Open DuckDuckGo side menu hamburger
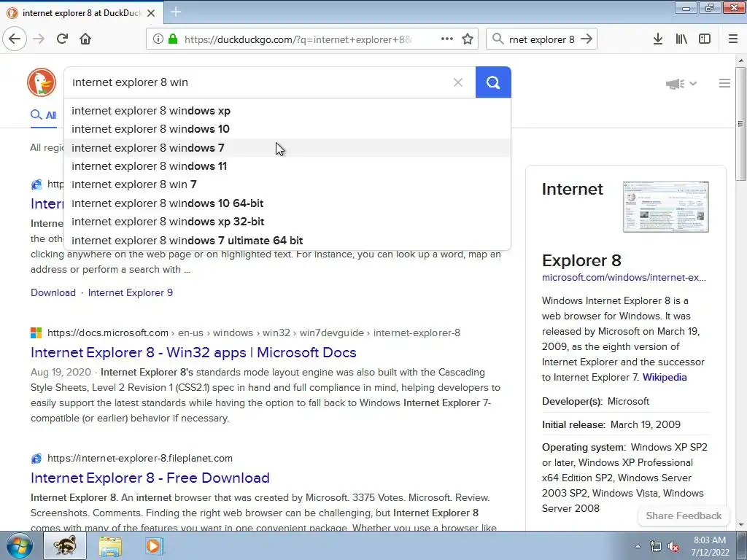Viewport: 747px width, 560px height. (724, 83)
